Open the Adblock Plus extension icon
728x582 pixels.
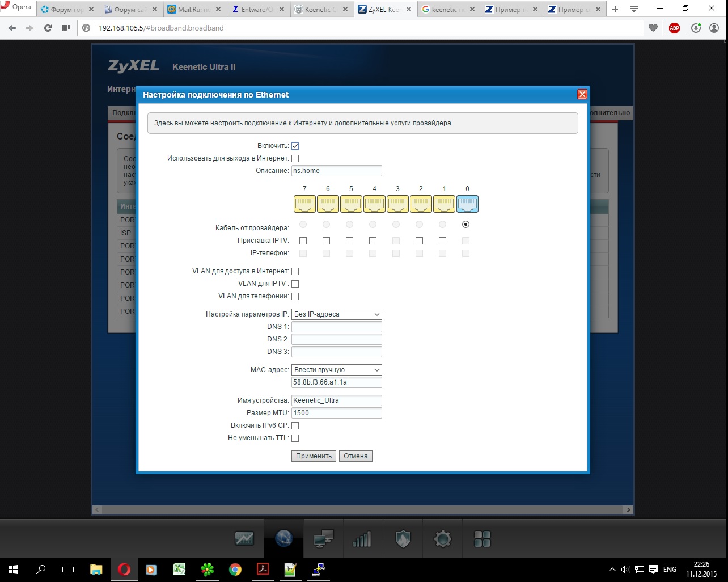pos(674,28)
